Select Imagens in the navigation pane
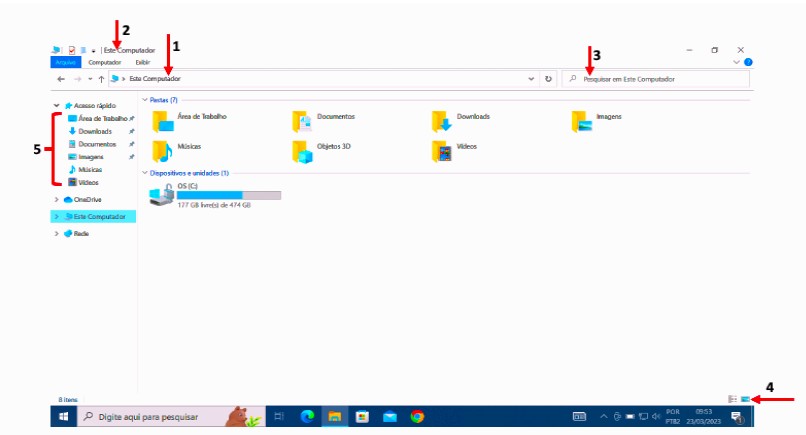806x435 pixels. click(x=90, y=157)
